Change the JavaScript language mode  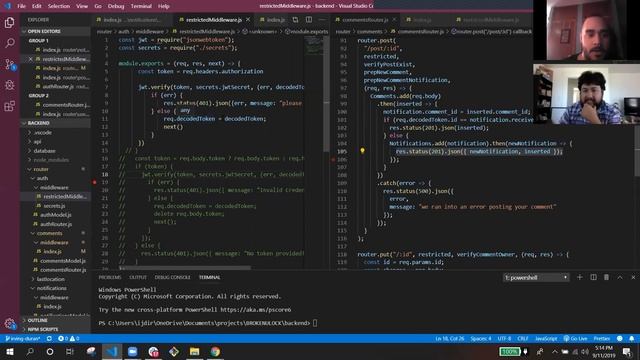(546, 338)
